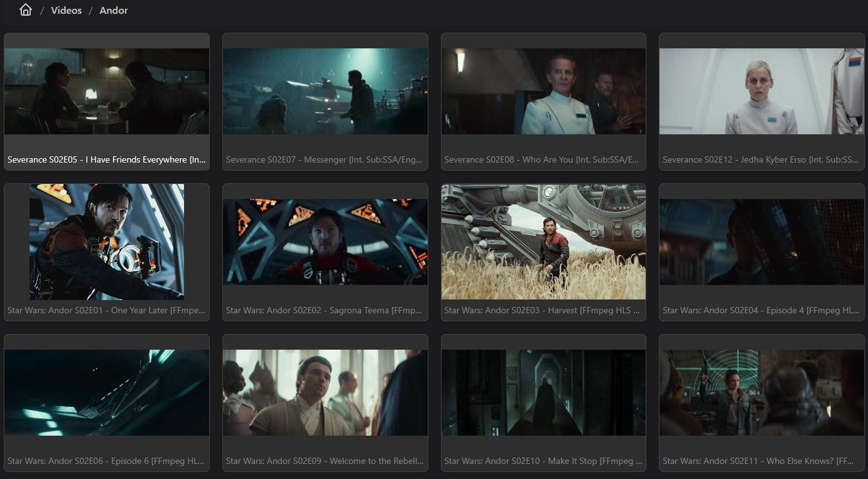The width and height of the screenshot is (868, 479).
Task: Open the S02E02 Sagrona Teema thumbnail
Action: point(325,242)
